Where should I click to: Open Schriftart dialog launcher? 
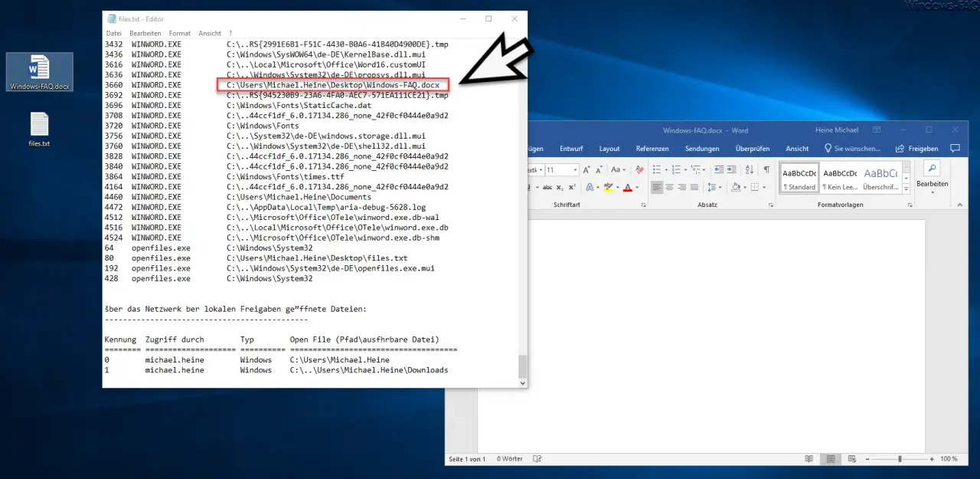pyautogui.click(x=642, y=205)
